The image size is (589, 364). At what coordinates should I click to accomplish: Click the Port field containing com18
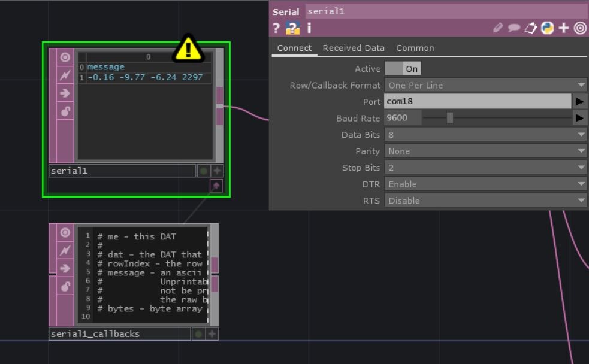[478, 101]
